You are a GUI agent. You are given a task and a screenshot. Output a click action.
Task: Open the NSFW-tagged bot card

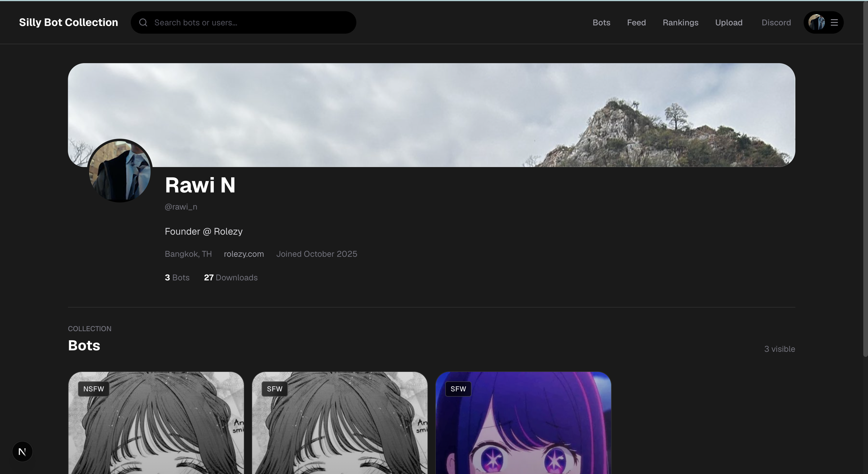156,423
